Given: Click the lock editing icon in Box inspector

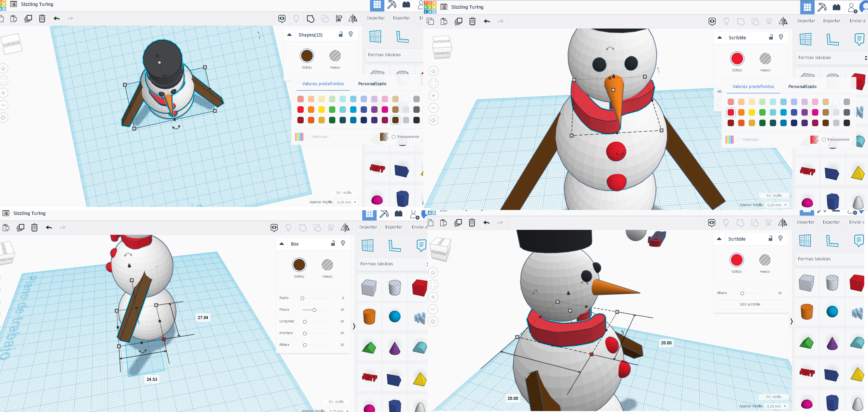Looking at the screenshot, I should pos(333,243).
